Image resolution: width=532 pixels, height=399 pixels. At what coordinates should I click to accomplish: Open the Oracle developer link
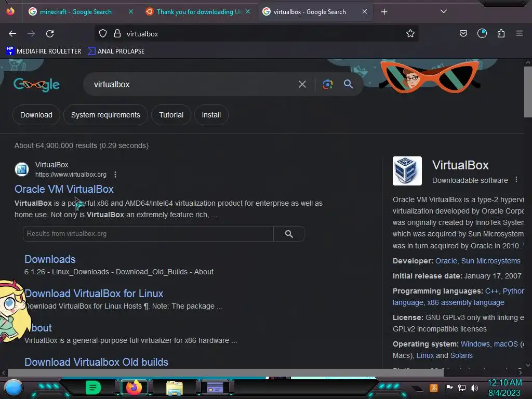click(x=446, y=261)
